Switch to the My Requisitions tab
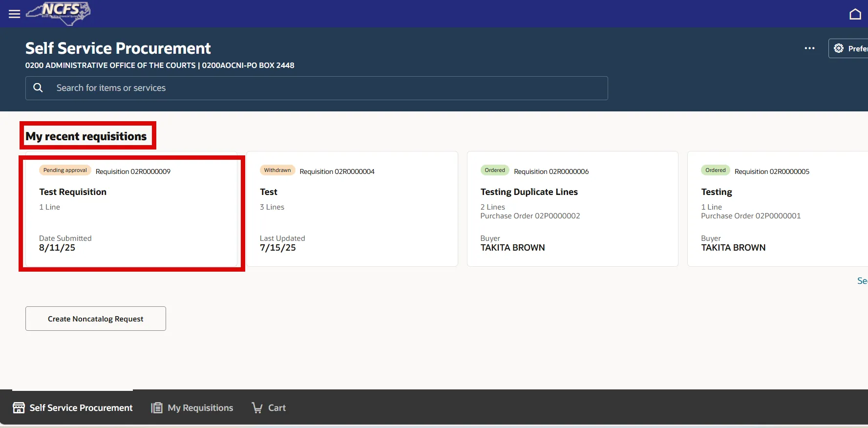Viewport: 868px width, 428px height. (x=200, y=407)
